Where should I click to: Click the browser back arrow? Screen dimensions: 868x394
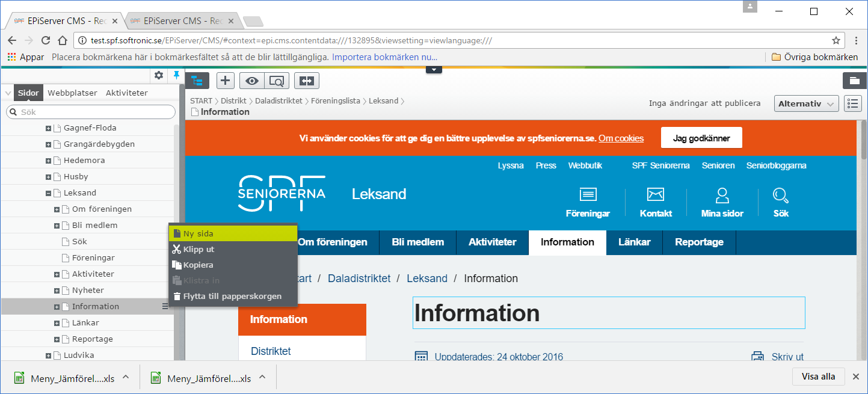(x=12, y=41)
